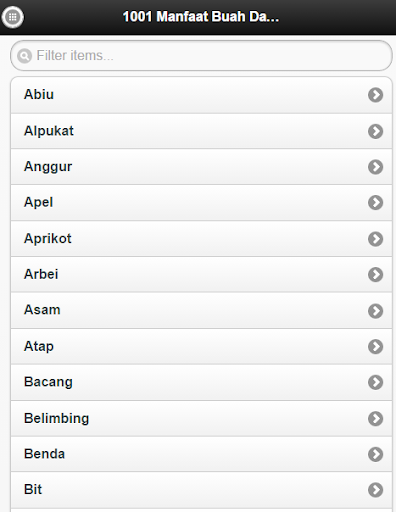
Task: Focus the Filter items search field
Action: 201,56
